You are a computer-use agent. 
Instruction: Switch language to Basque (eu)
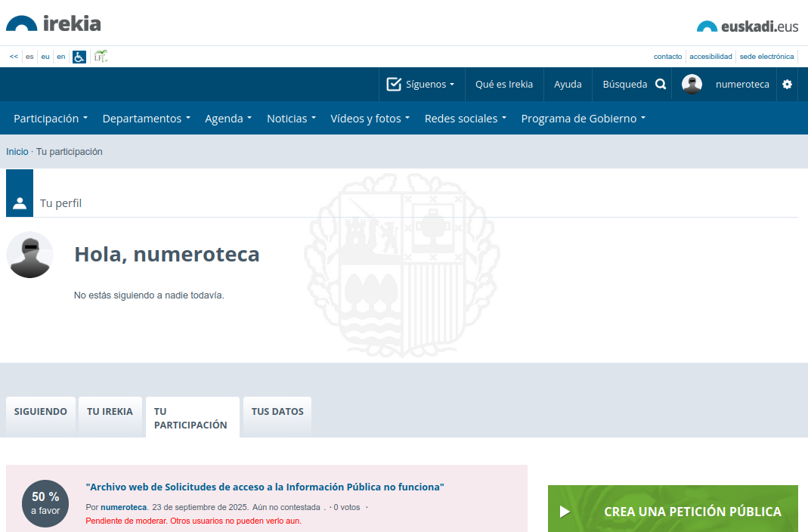[x=45, y=57]
